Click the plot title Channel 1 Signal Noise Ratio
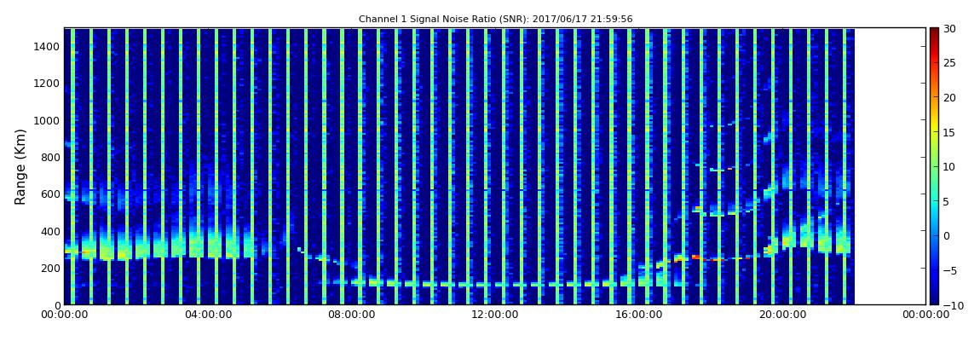Viewport: 980px width, 347px height. (495, 19)
